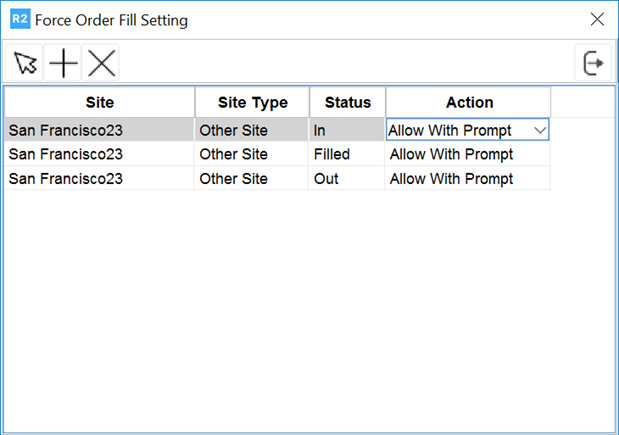Click the Site Type column header

point(252,102)
